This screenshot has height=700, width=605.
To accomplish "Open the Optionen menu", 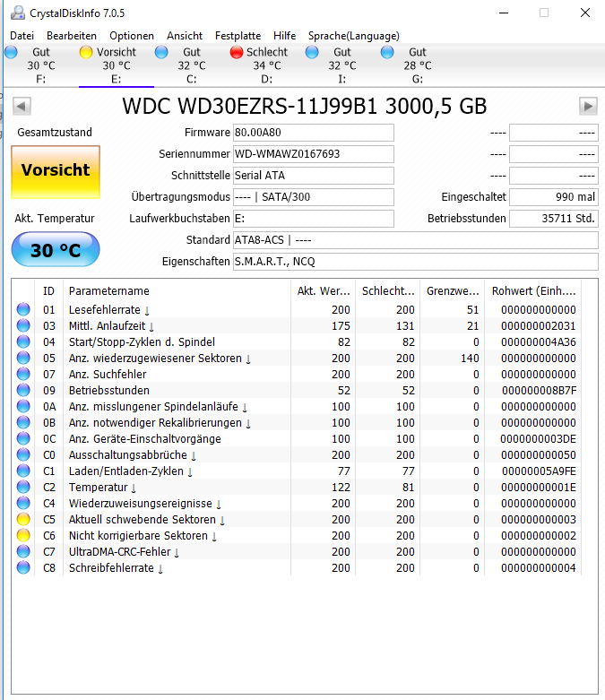I will [x=132, y=36].
